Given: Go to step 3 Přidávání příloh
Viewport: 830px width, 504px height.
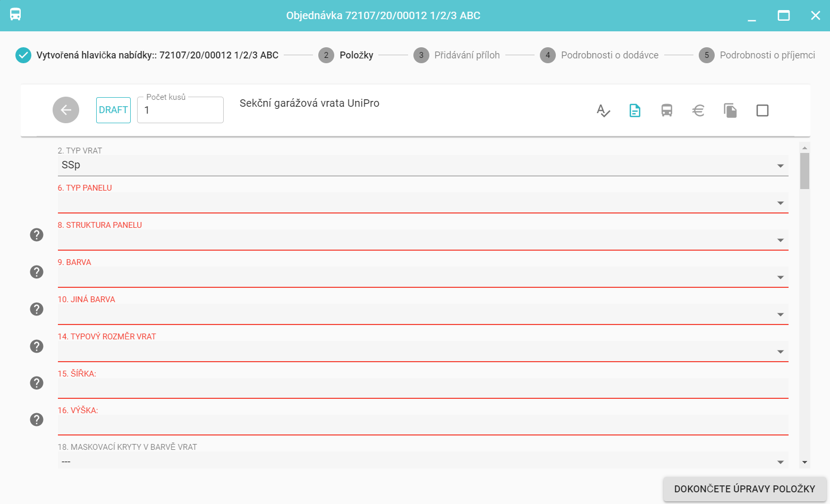Looking at the screenshot, I should click(x=457, y=55).
